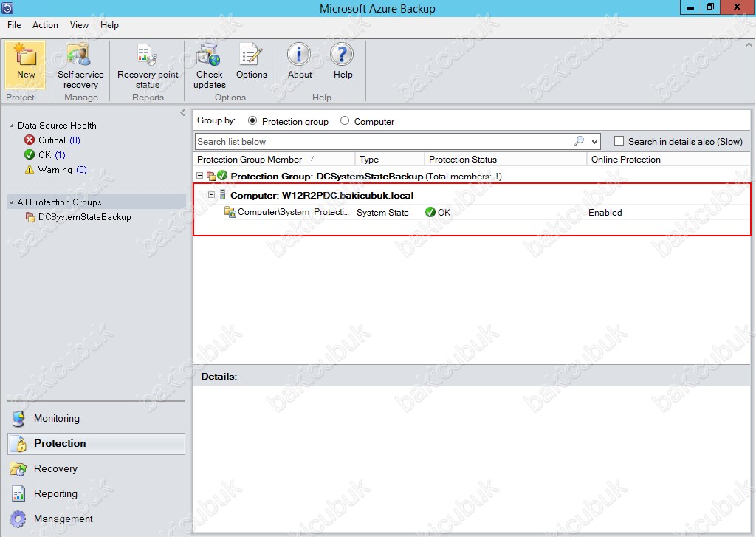This screenshot has height=537, width=756.
Task: Collapse the ribbon toolbar chevron
Action: [749, 45]
